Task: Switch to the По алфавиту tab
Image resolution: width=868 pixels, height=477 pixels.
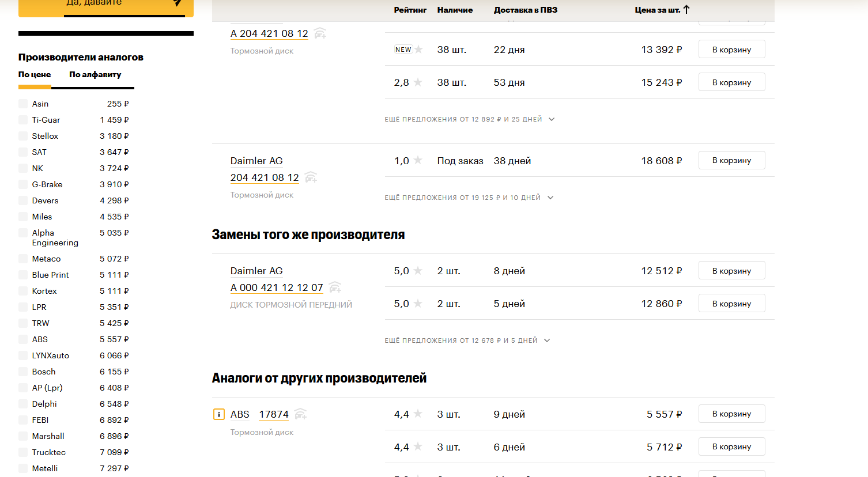Action: point(95,74)
